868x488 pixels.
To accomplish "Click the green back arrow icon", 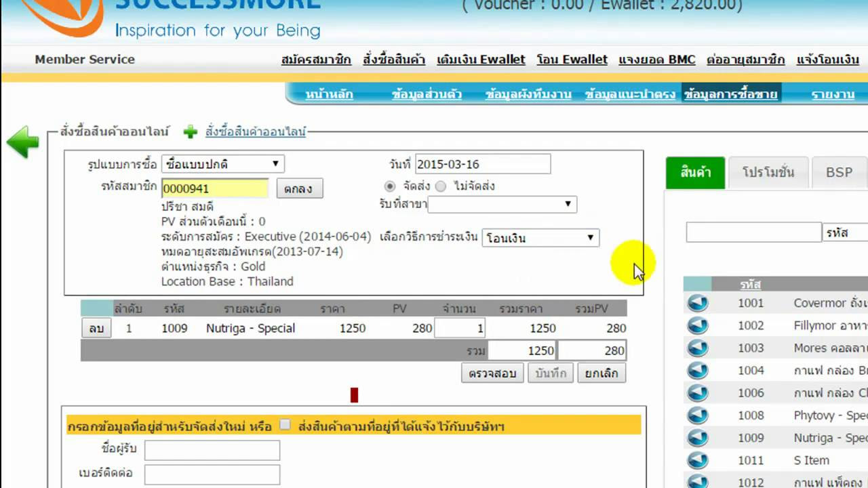I will 22,142.
